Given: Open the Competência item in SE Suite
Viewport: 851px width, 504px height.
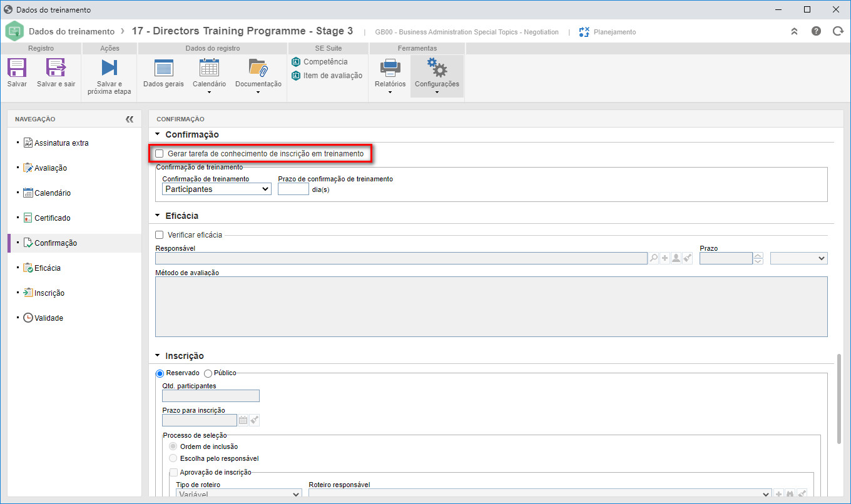Looking at the screenshot, I should [x=320, y=61].
